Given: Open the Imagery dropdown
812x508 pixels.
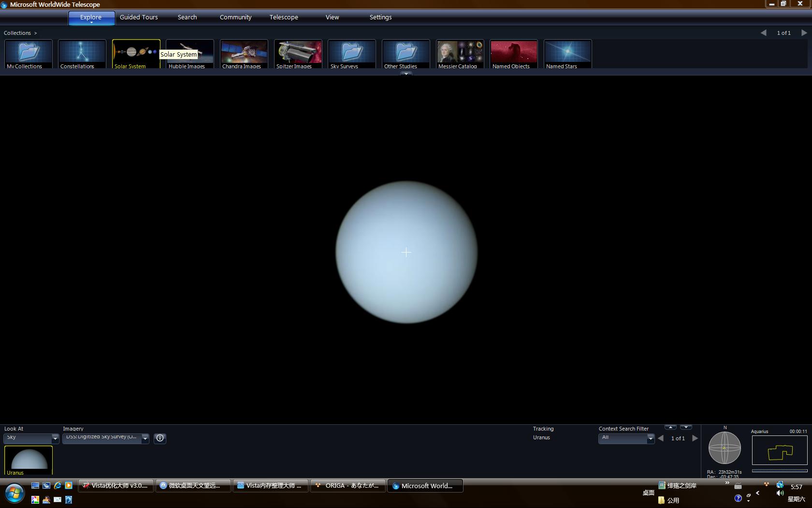Looking at the screenshot, I should click(x=106, y=438).
